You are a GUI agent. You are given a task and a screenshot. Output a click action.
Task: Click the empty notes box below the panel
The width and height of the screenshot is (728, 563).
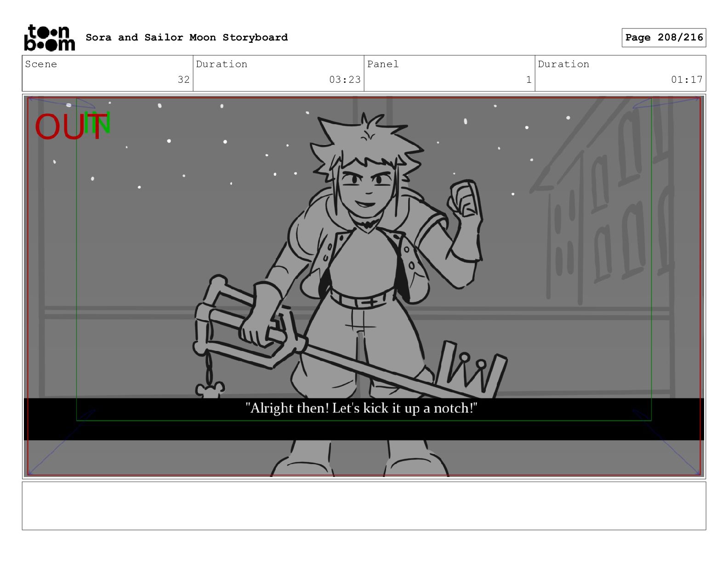[364, 506]
